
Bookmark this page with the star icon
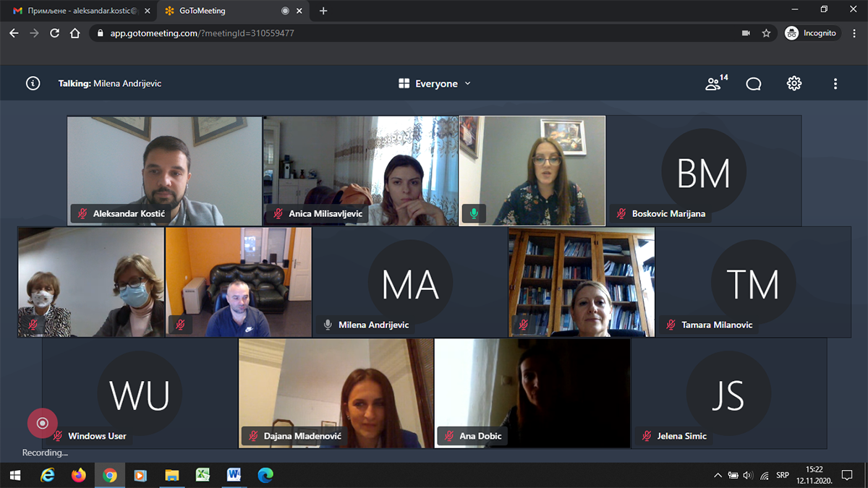pyautogui.click(x=766, y=33)
